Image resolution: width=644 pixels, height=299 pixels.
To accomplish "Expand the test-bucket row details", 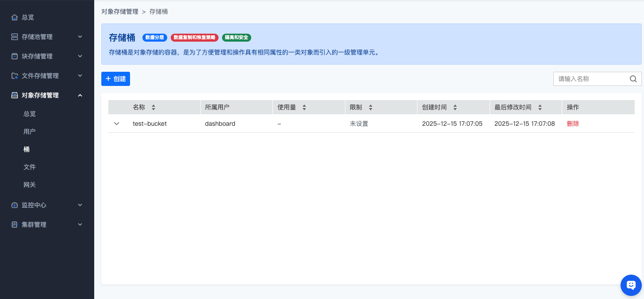I will pyautogui.click(x=117, y=124).
